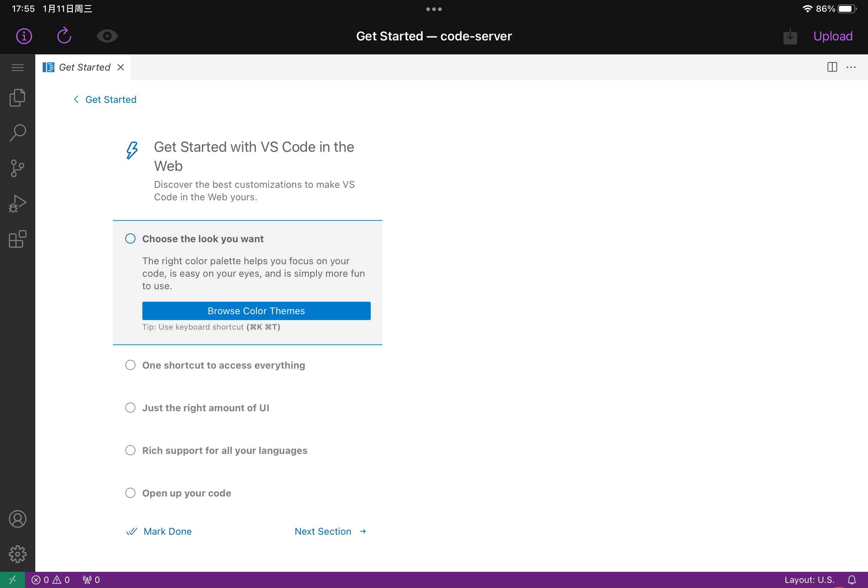868x588 pixels.
Task: Click Next Section link
Action: (323, 531)
